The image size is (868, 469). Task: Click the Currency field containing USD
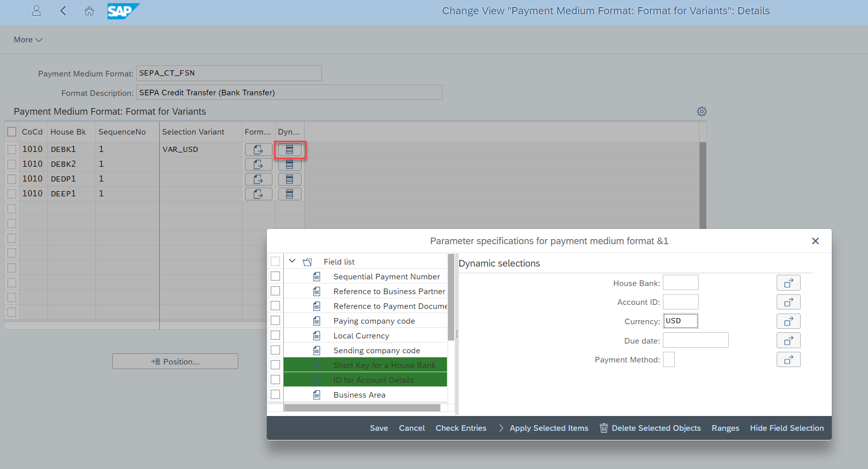(681, 321)
